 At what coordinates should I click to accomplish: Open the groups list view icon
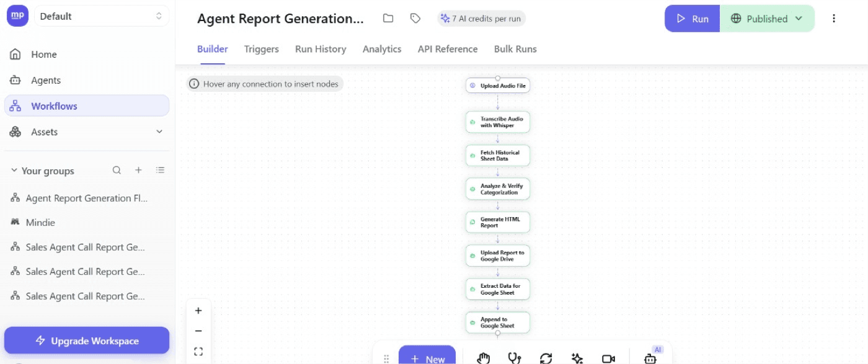tap(160, 170)
